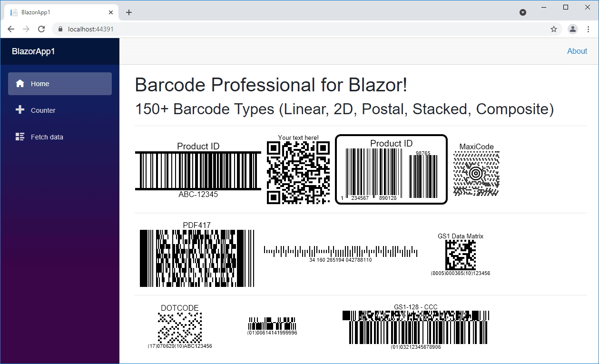Image resolution: width=599 pixels, height=364 pixels.
Task: Click the '(01)03212345678906' text
Action: click(x=416, y=347)
